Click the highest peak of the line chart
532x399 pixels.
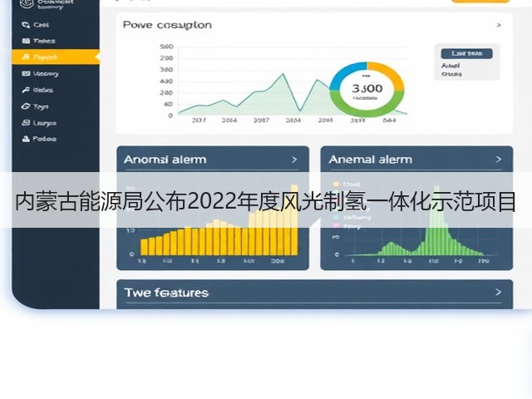point(283,74)
